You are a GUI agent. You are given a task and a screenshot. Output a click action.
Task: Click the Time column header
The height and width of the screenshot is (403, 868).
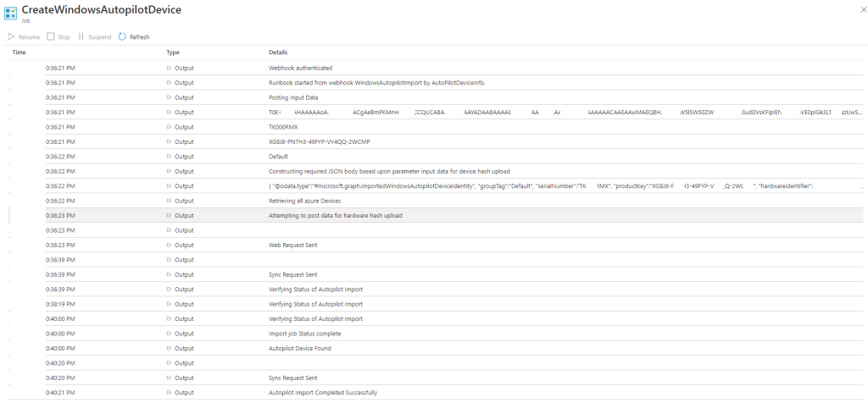coord(19,52)
